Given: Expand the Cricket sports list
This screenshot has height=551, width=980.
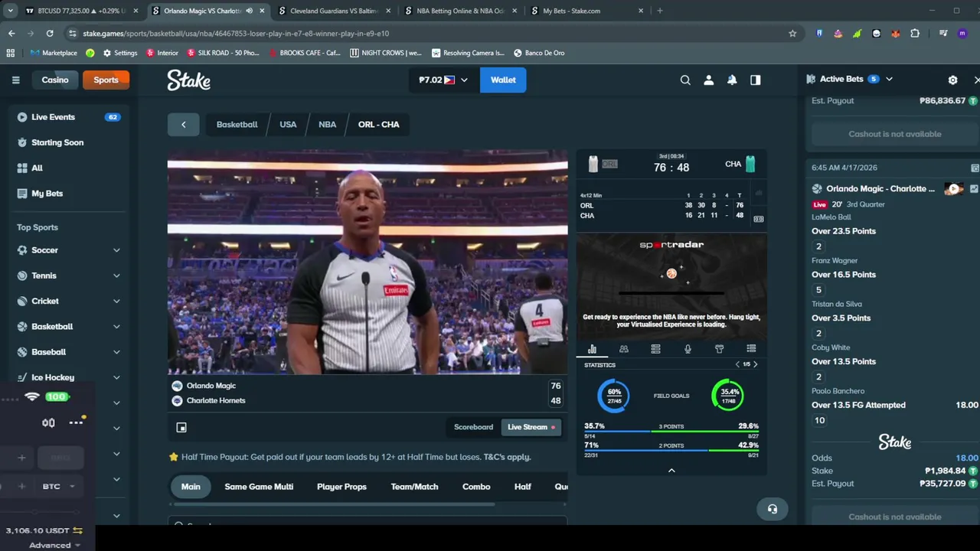Looking at the screenshot, I should [x=116, y=301].
